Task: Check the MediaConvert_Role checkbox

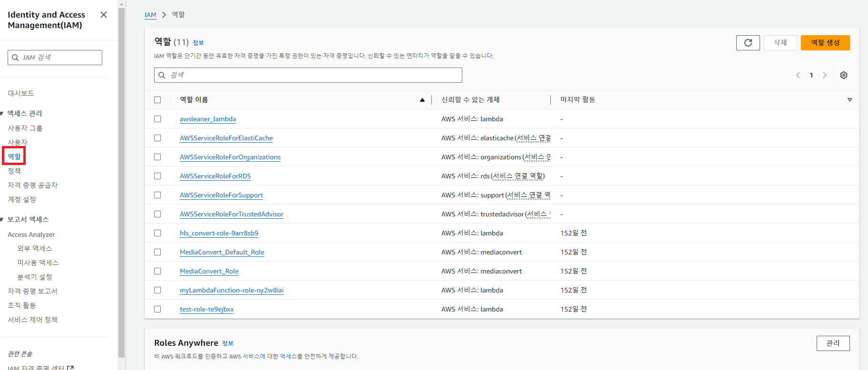Action: point(157,271)
